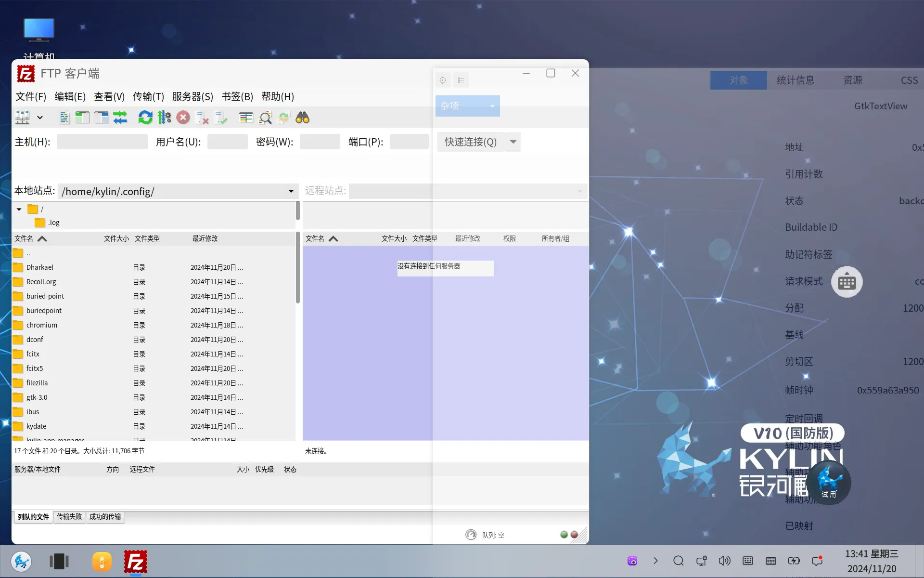
Task: Switch to the 列队的文件 tab
Action: (33, 517)
